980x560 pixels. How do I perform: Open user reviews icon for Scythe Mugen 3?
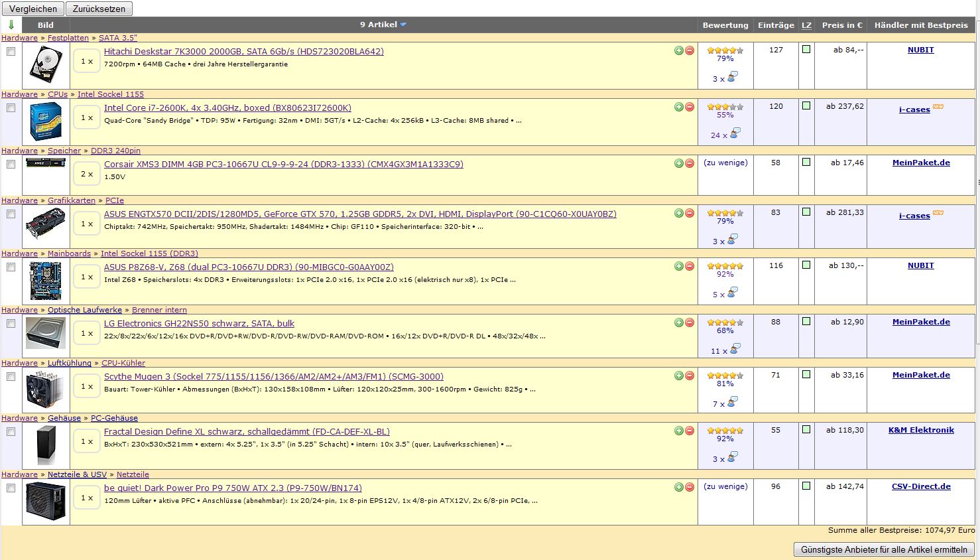[732, 402]
